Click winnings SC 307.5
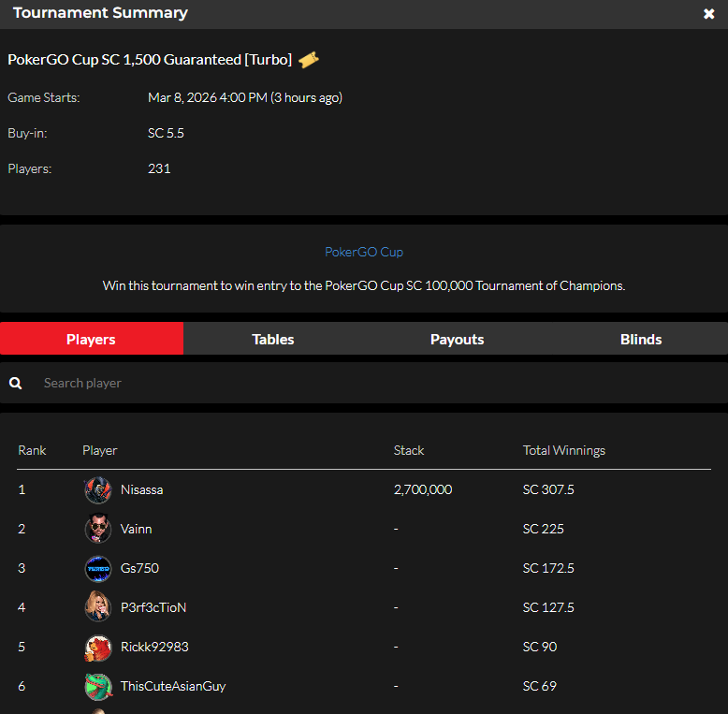Viewport: 728px width, 714px height. pos(548,489)
